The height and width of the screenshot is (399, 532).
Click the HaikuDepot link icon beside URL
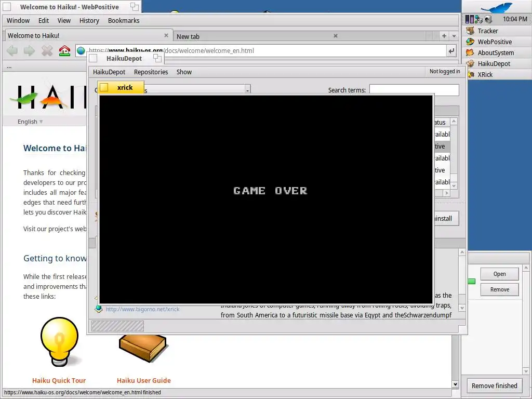(x=99, y=309)
